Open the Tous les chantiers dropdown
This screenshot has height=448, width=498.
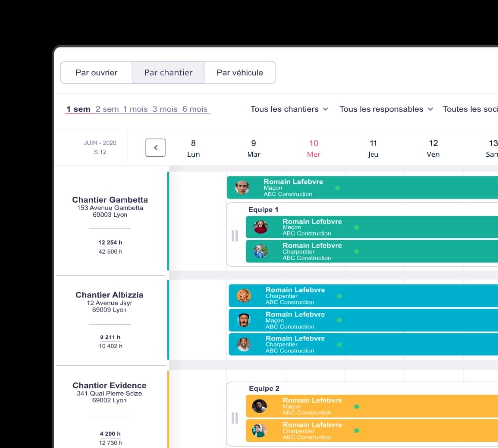(x=289, y=109)
